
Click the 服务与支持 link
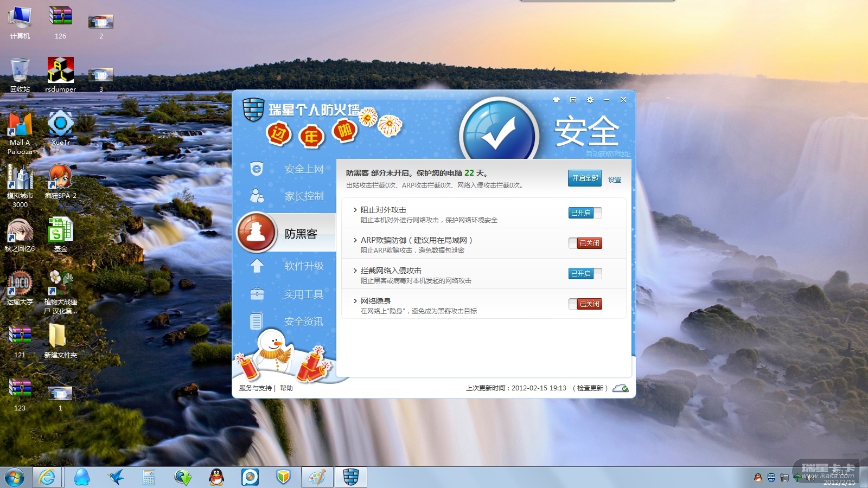click(x=255, y=388)
